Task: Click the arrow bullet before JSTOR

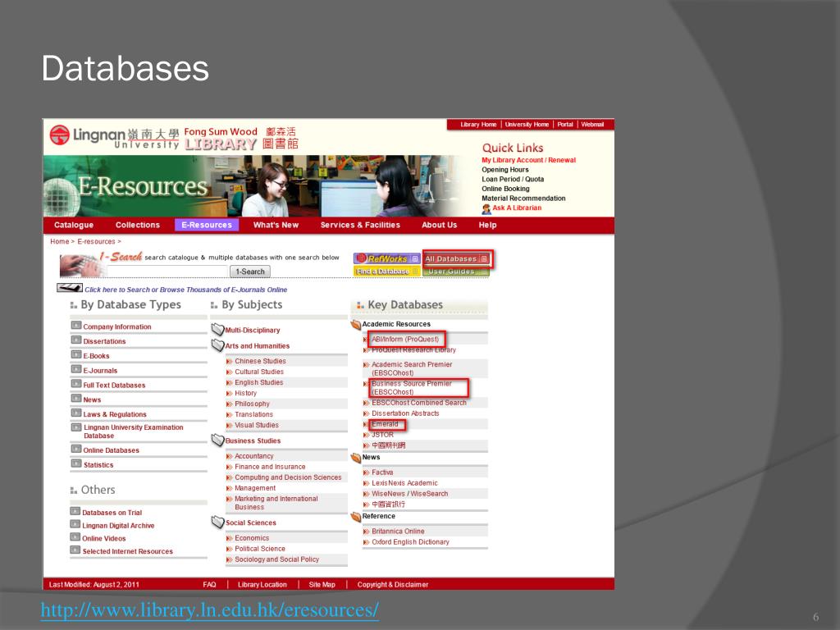Action: [x=367, y=435]
